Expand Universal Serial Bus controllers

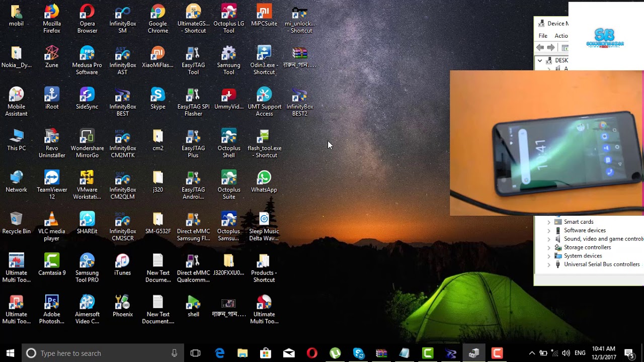549,264
